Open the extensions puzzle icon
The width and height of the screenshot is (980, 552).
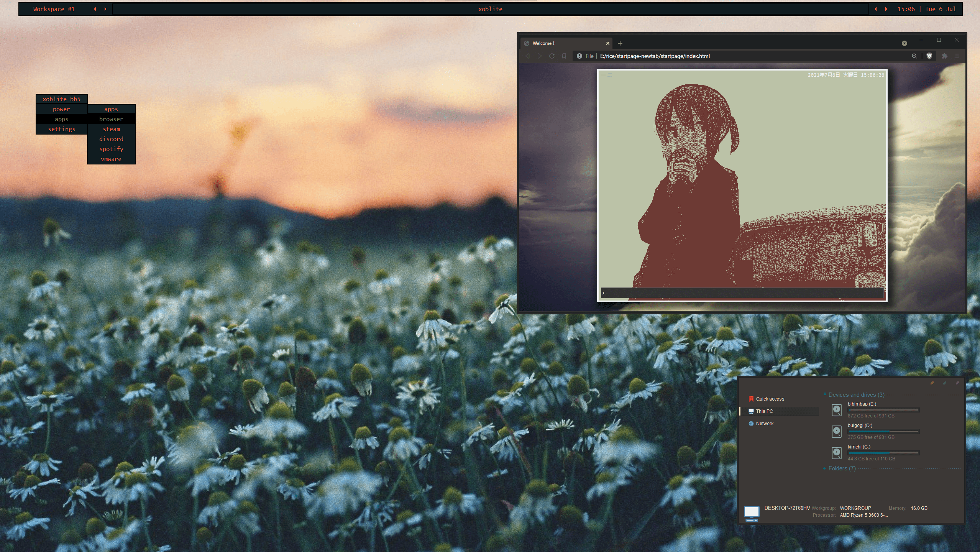tap(945, 56)
